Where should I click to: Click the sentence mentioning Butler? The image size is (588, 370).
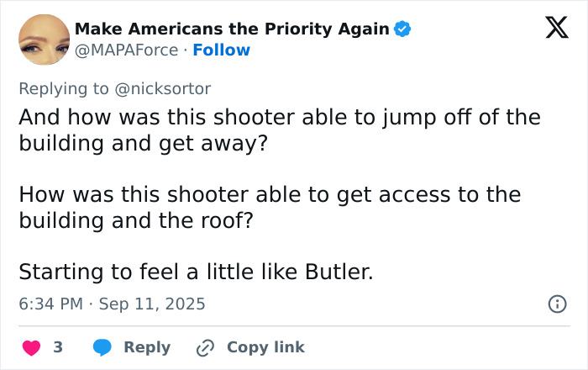(x=196, y=272)
